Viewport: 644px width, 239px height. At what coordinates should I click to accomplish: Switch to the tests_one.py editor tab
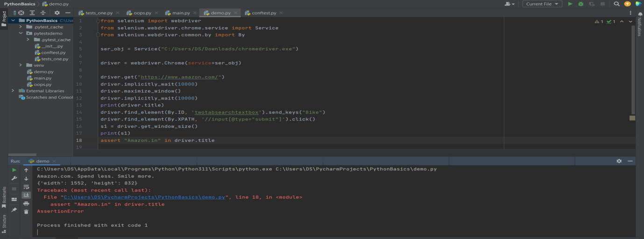pyautogui.click(x=98, y=13)
